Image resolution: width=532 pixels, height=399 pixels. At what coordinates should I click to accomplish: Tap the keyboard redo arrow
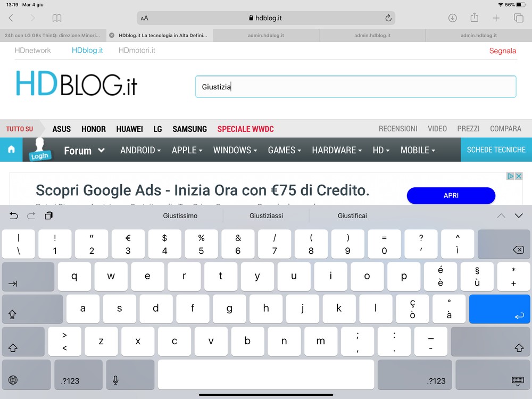tap(31, 215)
